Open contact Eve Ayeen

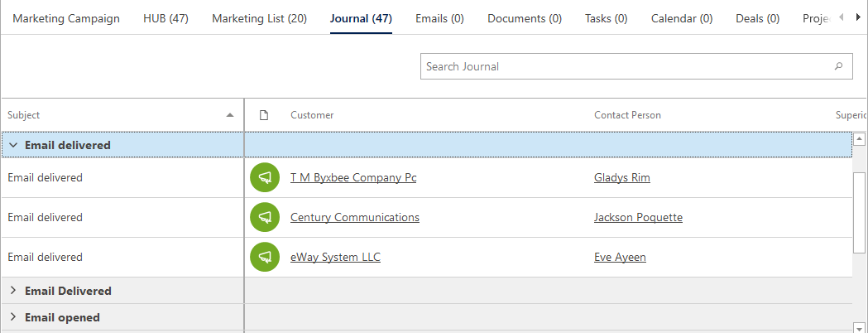click(x=620, y=257)
